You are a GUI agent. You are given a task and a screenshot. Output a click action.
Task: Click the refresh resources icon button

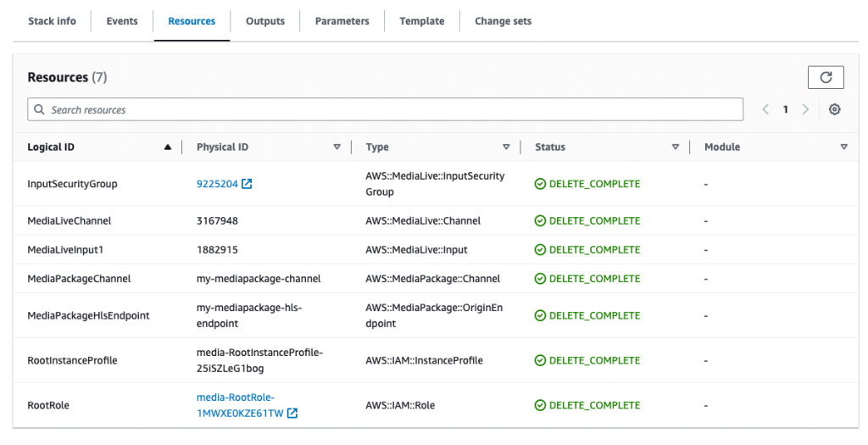[826, 77]
